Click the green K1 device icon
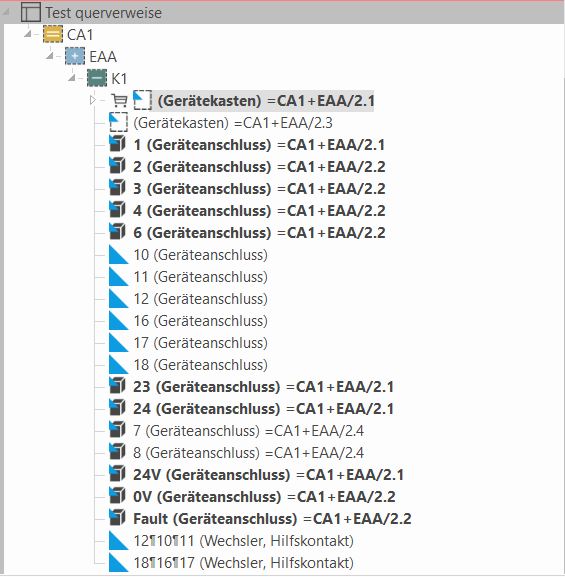565x577 pixels. click(97, 78)
